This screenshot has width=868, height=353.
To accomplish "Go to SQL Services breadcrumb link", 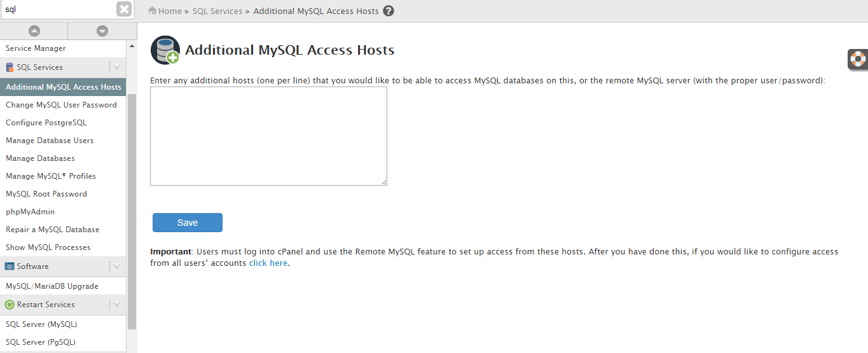I will tap(217, 11).
